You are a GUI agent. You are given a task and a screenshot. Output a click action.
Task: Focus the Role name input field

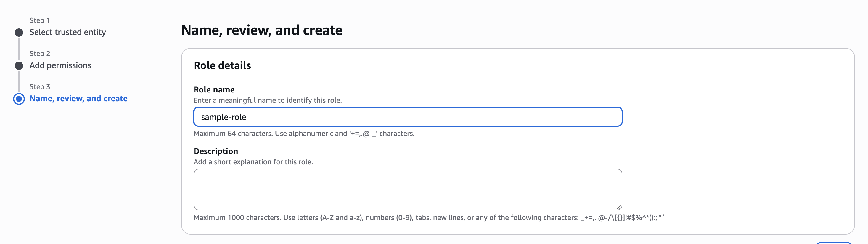(408, 117)
